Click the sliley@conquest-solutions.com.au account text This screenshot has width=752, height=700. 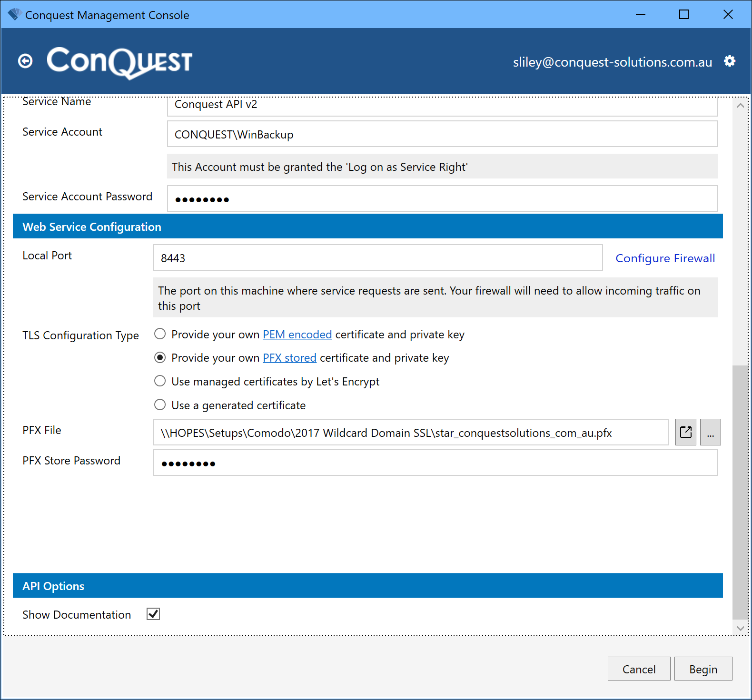tap(613, 62)
